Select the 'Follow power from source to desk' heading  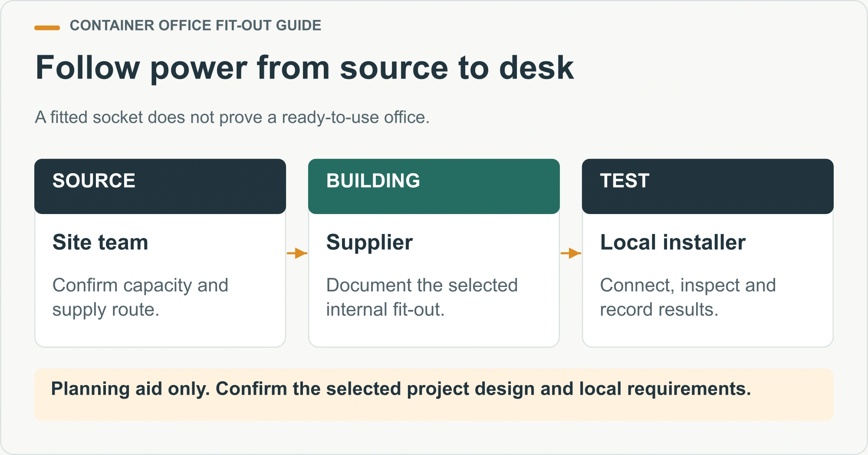[305, 68]
